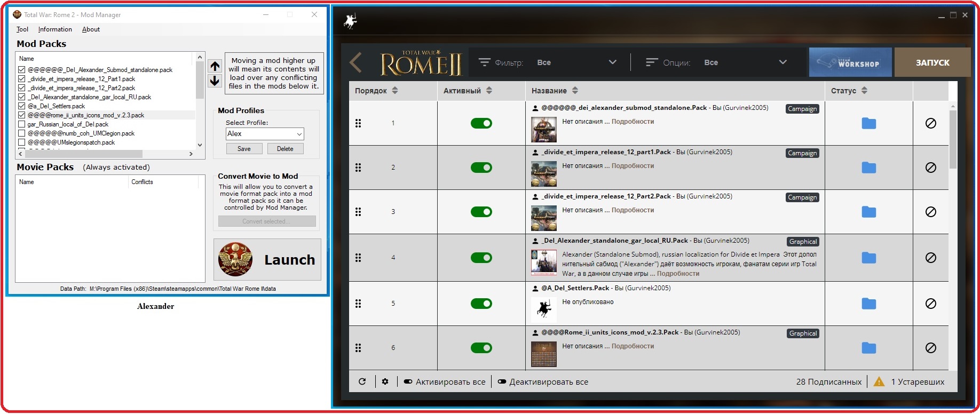Open the Select Profile dropdown showing Alex
Image resolution: width=980 pixels, height=414 pixels.
pos(265,134)
